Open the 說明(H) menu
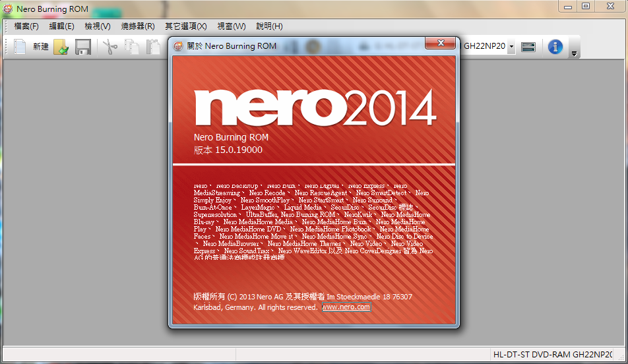Viewport: 628px width, 364px height. (269, 26)
